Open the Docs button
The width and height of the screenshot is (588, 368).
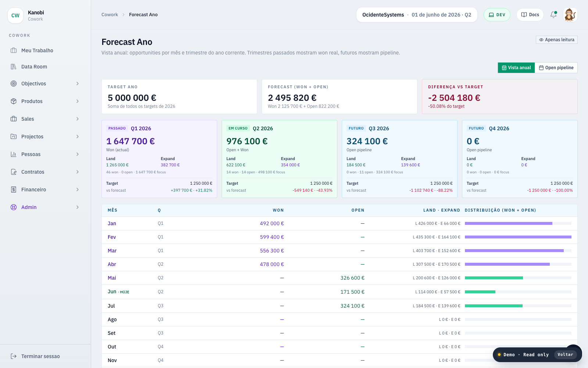tap(530, 15)
